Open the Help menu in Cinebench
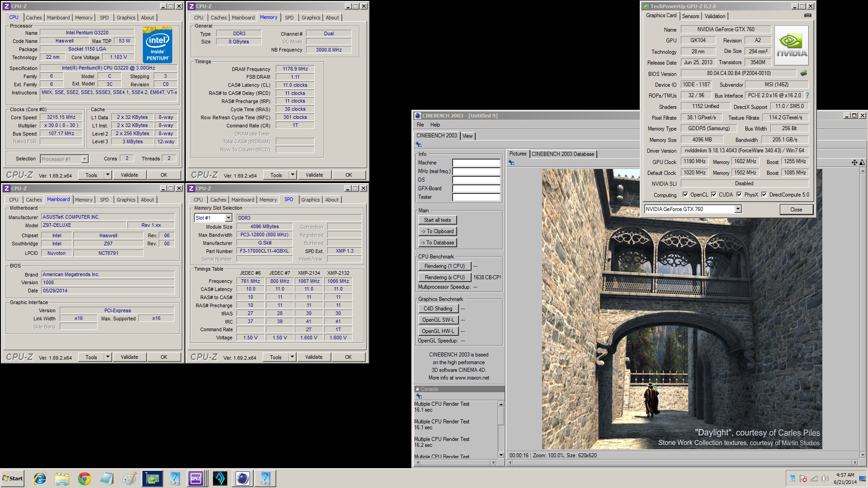Viewport: 868px width, 488px height. pos(435,125)
